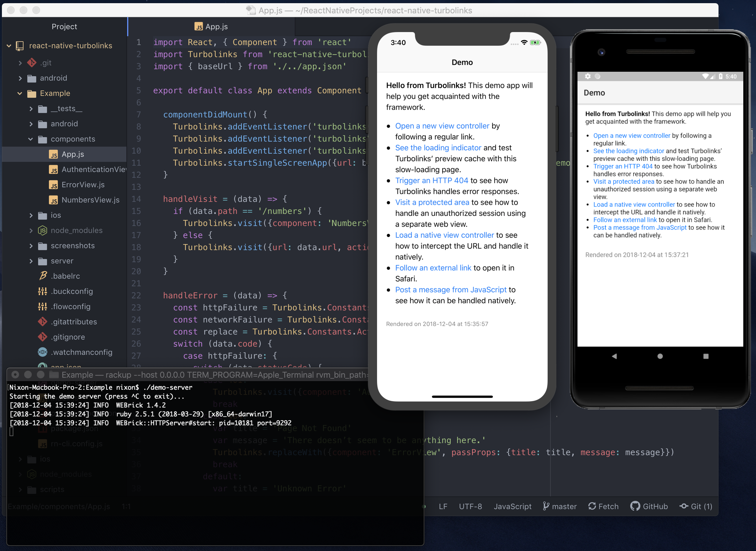This screenshot has width=756, height=551.
Task: Click the Fetch refresh icon
Action: pos(592,506)
